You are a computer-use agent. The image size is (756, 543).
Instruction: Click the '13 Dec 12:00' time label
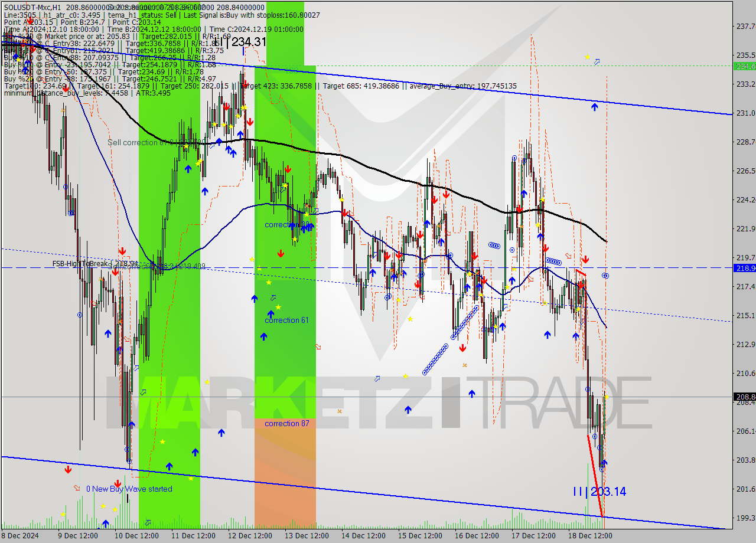point(307,535)
